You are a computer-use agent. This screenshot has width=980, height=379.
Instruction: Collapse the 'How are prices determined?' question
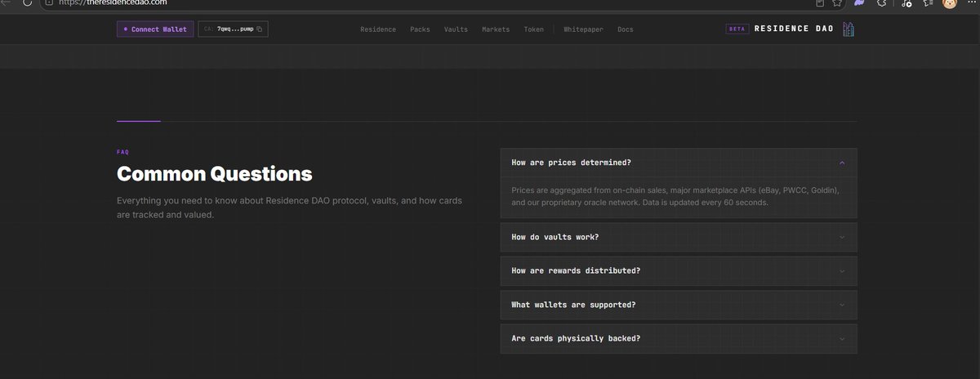click(679, 163)
